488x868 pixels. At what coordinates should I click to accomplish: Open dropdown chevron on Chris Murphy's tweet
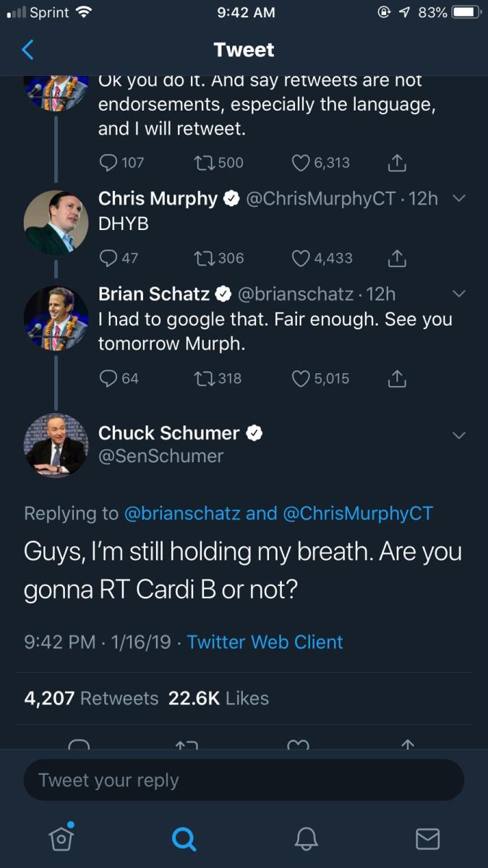click(x=458, y=198)
